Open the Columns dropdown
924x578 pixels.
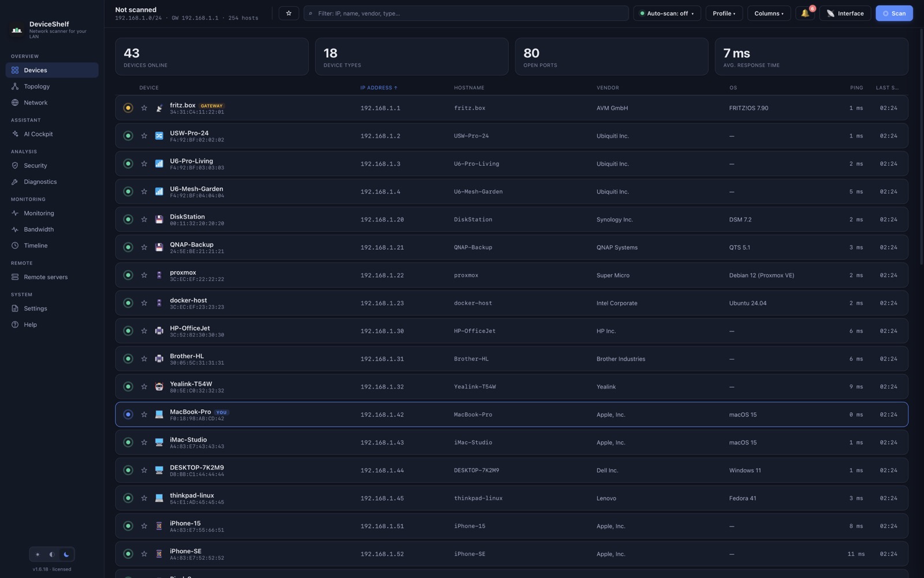tap(769, 13)
